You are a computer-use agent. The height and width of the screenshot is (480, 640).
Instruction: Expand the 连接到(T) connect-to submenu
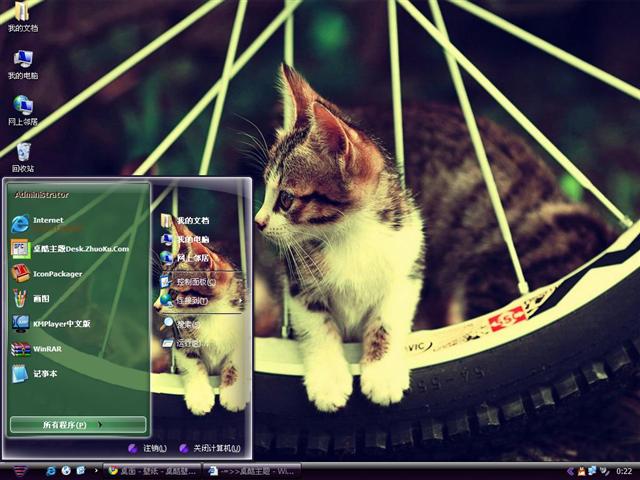[x=201, y=301]
